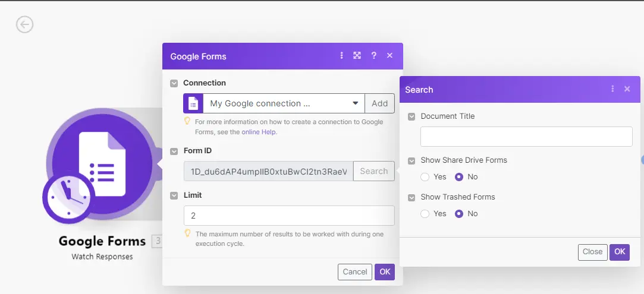The width and height of the screenshot is (644, 294).
Task: Open the online Help link
Action: click(259, 132)
